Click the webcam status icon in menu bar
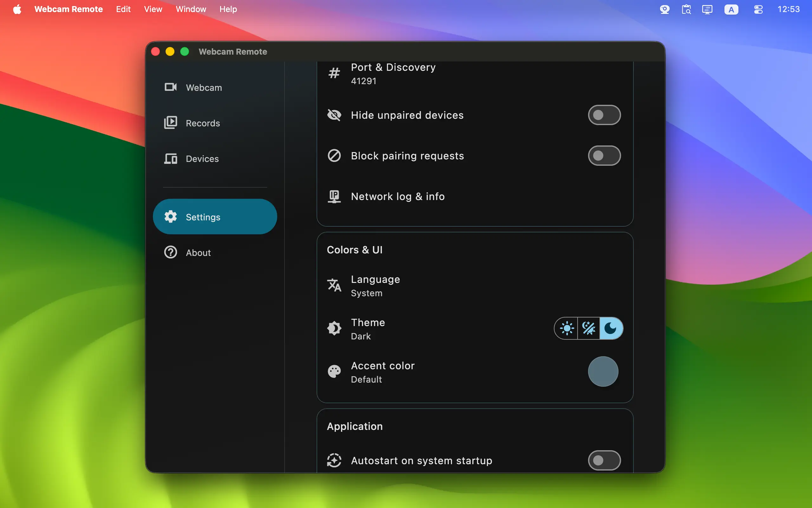 [x=665, y=10]
